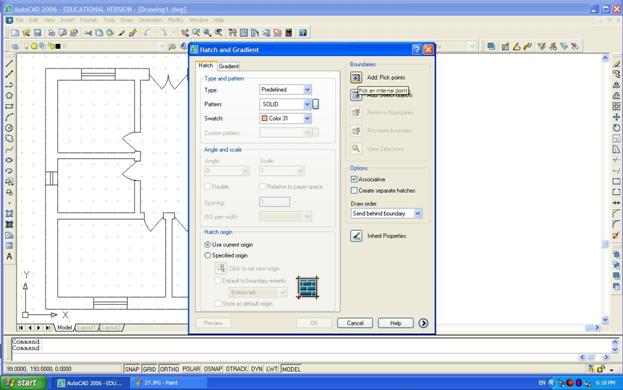
Task: Enable Create separate hatches checkbox
Action: point(354,191)
